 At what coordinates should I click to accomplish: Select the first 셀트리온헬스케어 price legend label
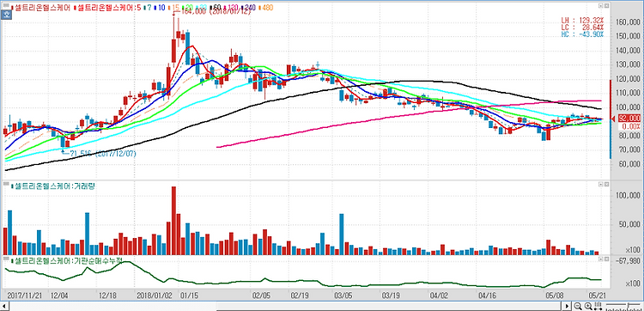(41, 8)
